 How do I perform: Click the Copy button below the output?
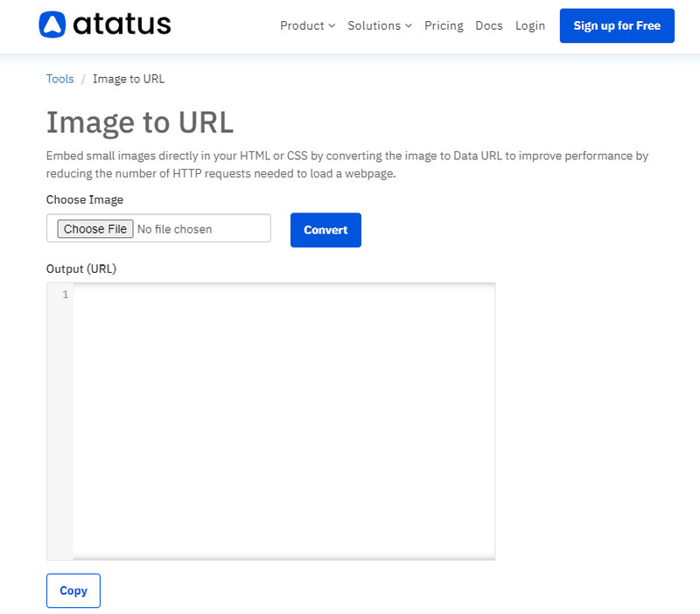tap(73, 590)
